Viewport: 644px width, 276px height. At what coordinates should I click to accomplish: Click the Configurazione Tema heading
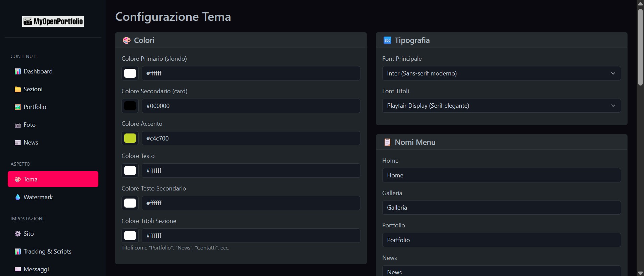point(173,17)
